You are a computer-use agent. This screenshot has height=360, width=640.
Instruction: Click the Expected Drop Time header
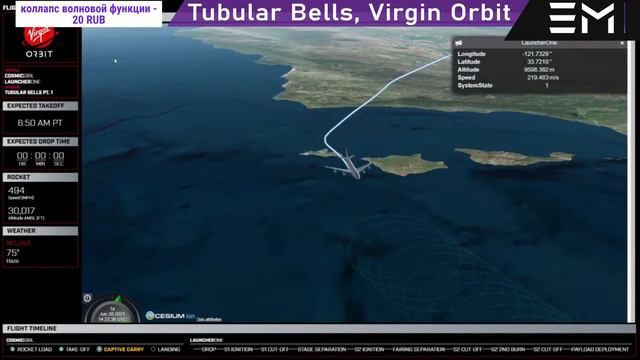point(40,142)
